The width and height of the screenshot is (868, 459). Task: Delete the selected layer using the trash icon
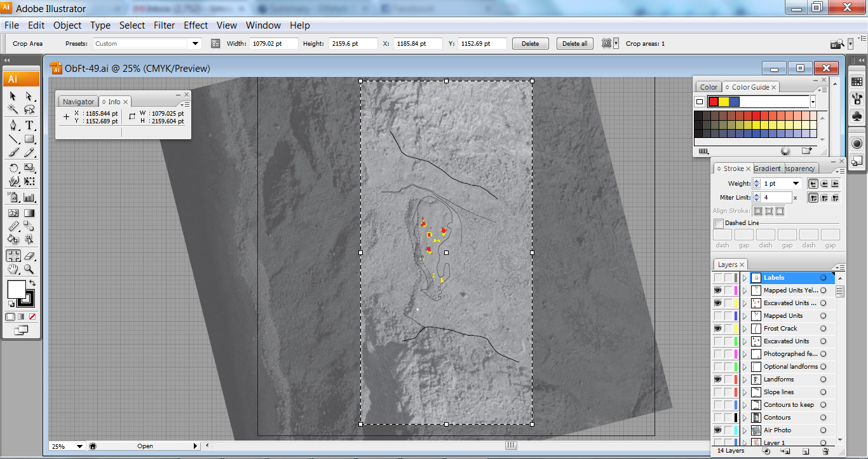pyautogui.click(x=826, y=451)
